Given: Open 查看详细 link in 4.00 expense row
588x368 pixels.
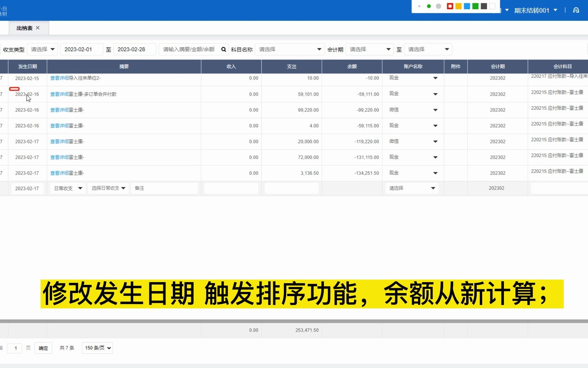Looking at the screenshot, I should coord(60,126).
